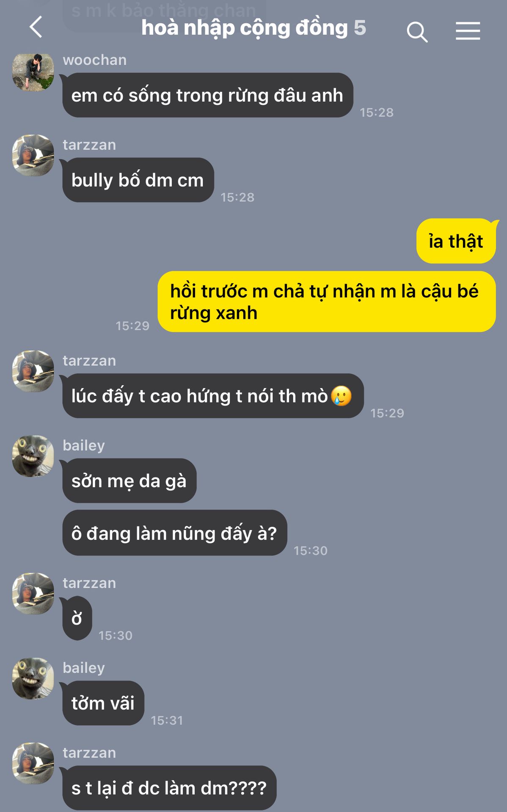The height and width of the screenshot is (812, 507).
Task: Open the hamburger menu icon
Action: pos(468,31)
